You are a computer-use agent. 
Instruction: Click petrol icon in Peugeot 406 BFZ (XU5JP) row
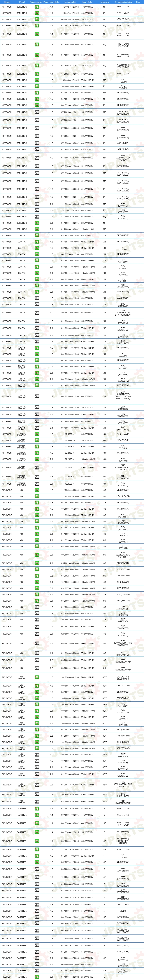pyautogui.click(x=37, y=490)
